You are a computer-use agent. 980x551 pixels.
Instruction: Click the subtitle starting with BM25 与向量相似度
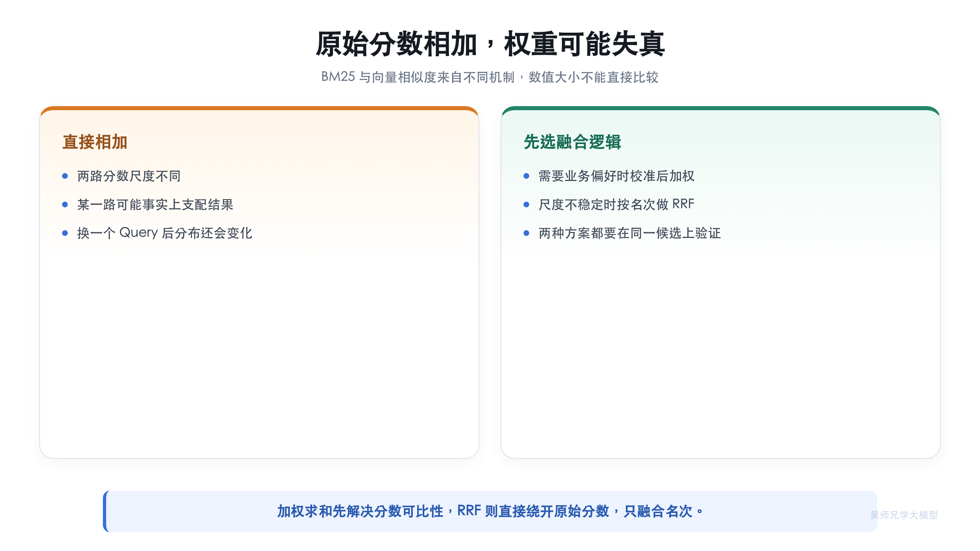pyautogui.click(x=490, y=77)
